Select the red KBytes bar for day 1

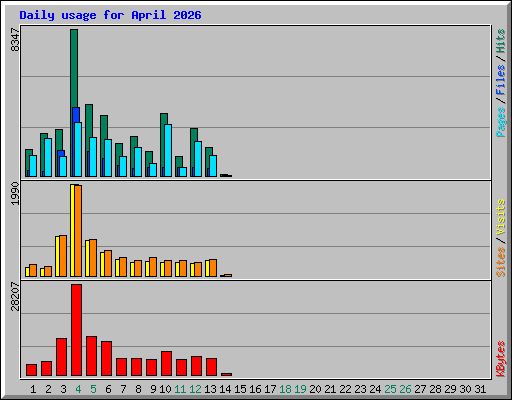(x=31, y=370)
